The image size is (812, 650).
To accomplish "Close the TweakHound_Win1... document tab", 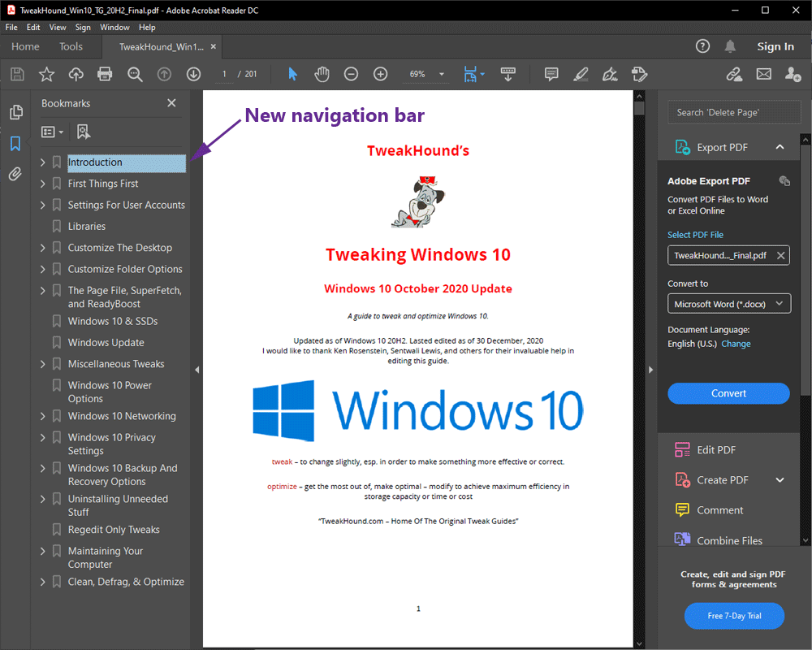I will [214, 46].
